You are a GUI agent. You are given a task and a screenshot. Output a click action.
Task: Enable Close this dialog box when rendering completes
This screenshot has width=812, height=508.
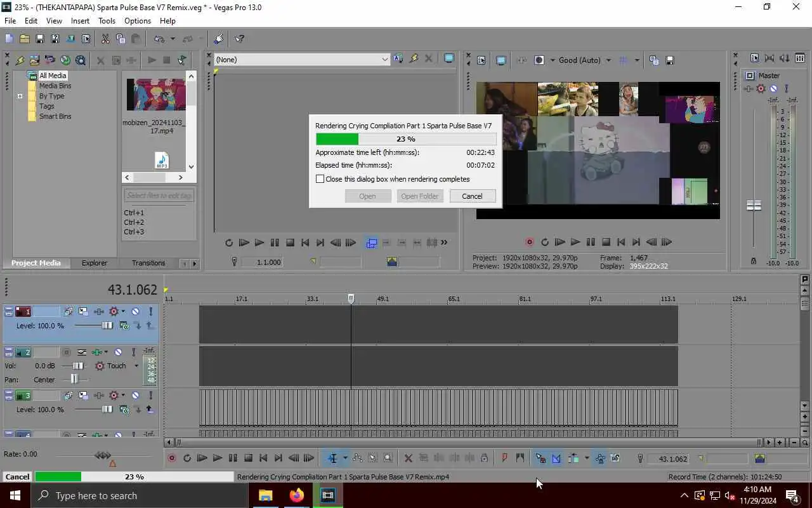320,179
